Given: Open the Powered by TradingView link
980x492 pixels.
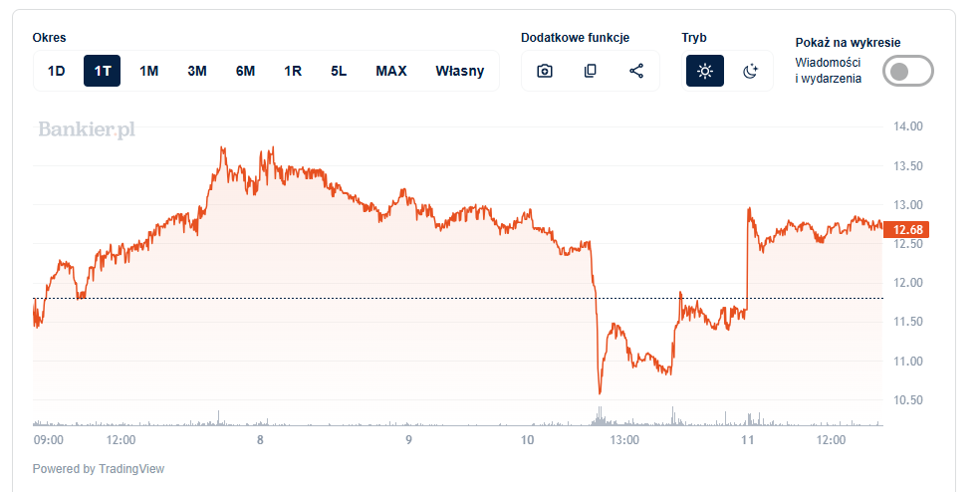Looking at the screenshot, I should (x=99, y=468).
